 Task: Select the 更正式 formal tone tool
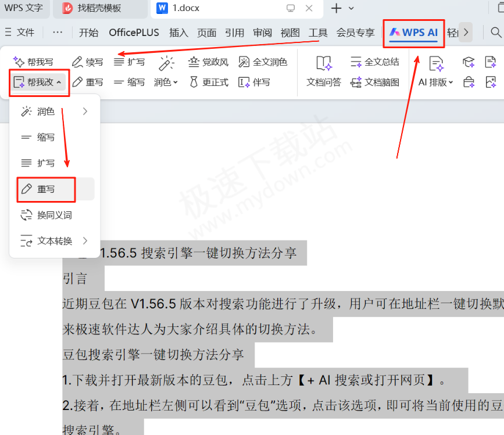point(208,82)
